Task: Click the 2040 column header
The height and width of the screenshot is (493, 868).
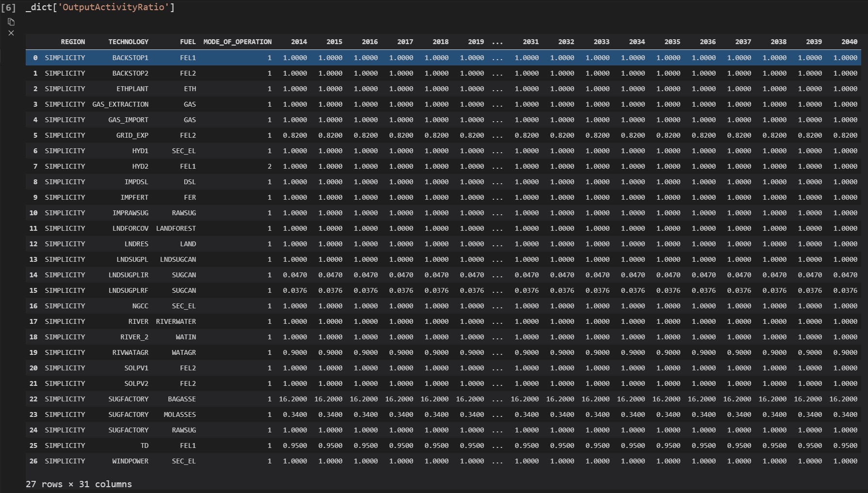Action: (850, 42)
